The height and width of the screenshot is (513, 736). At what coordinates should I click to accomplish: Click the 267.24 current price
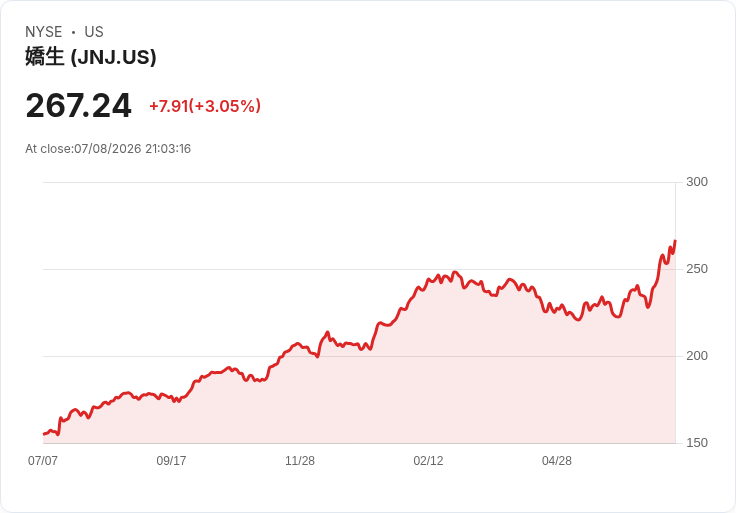click(78, 106)
